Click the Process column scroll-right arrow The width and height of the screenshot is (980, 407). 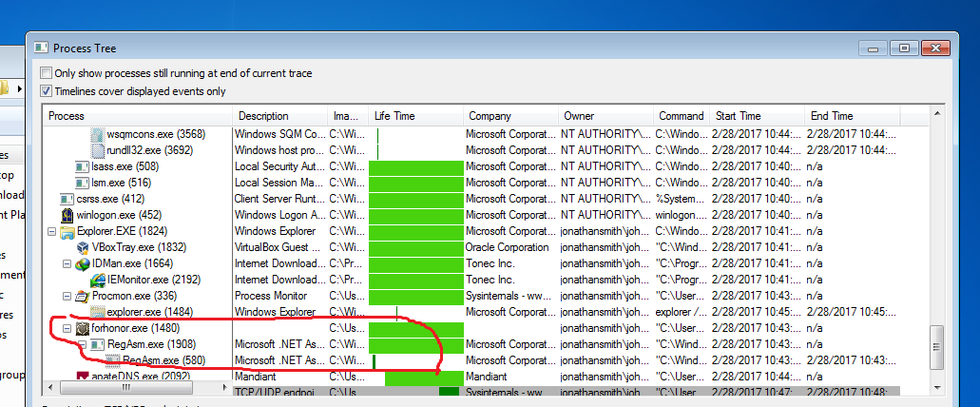226,388
